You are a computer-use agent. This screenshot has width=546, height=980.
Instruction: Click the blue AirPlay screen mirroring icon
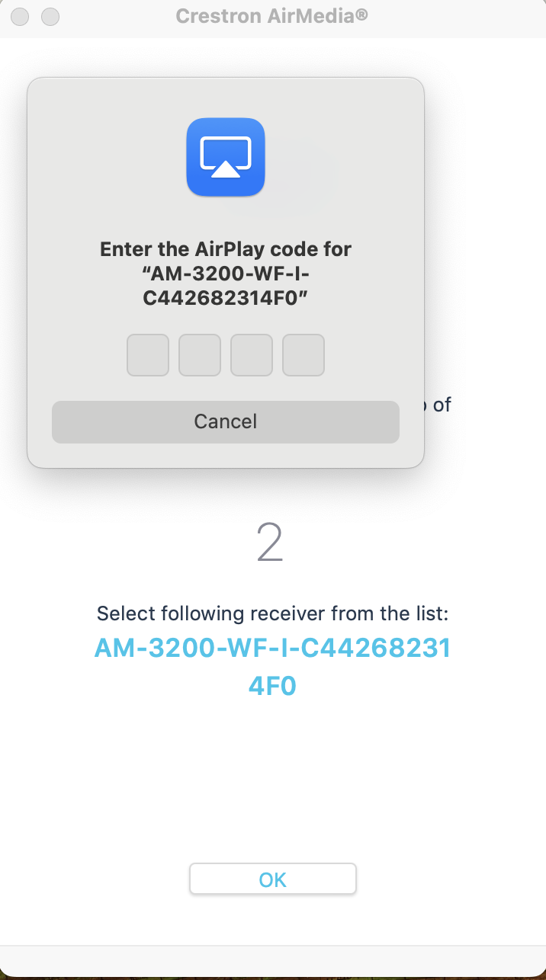pyautogui.click(x=225, y=157)
